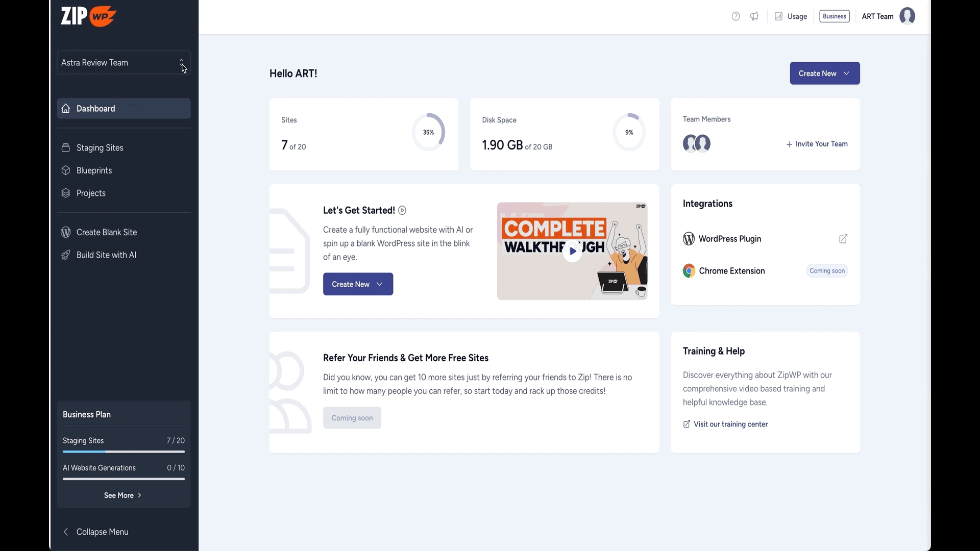Click the Projects sidebar icon
The image size is (980, 551).
65,193
